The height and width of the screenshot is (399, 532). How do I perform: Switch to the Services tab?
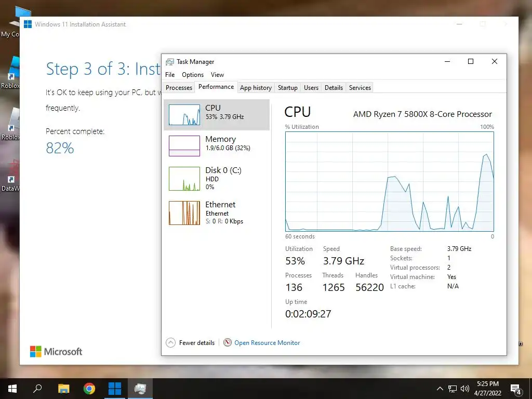click(360, 87)
